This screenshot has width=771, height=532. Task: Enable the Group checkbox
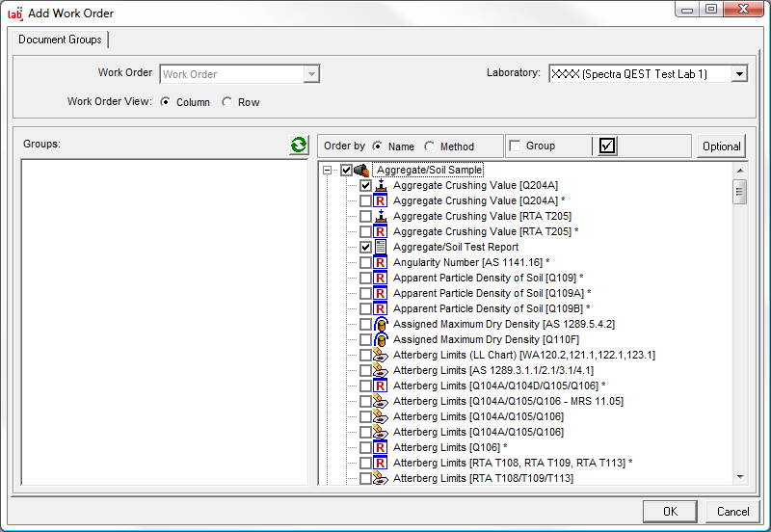click(515, 146)
